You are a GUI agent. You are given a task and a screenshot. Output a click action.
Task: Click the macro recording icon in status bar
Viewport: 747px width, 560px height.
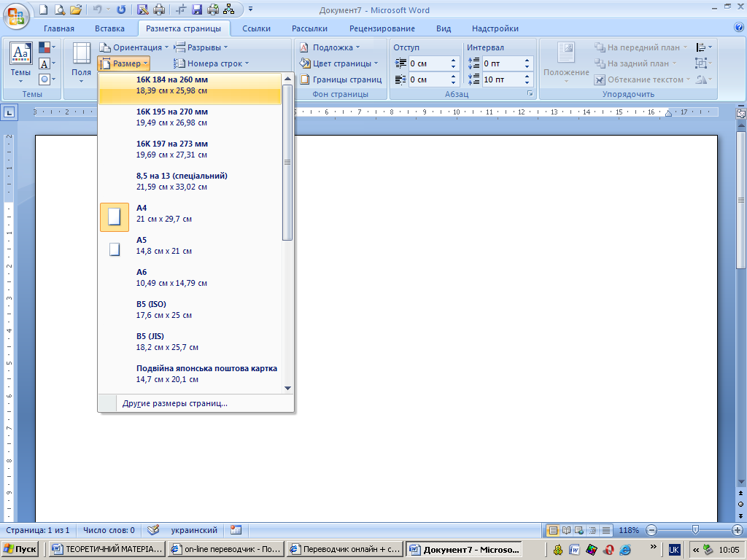(236, 530)
